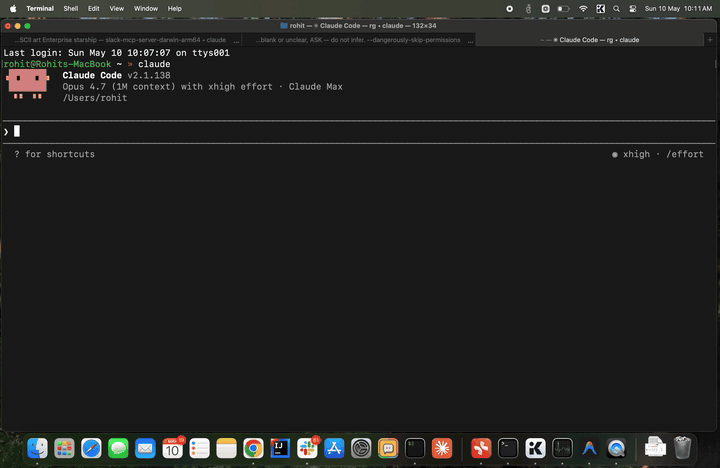Open the Wi-Fi menu in menu bar
Screen dimensions: 720x468
(x=583, y=8)
